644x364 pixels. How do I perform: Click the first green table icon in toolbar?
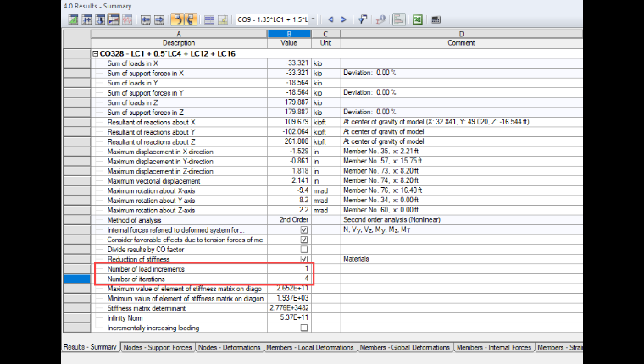(73, 19)
